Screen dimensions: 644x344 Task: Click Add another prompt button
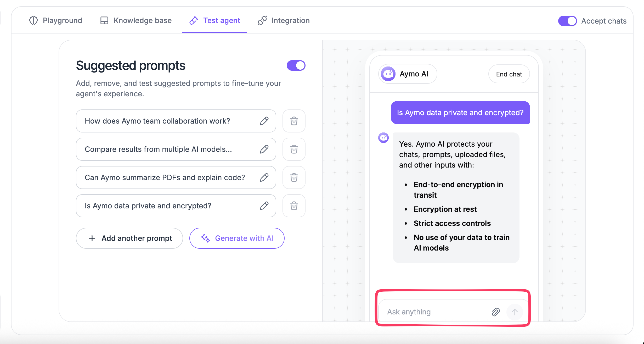click(129, 238)
